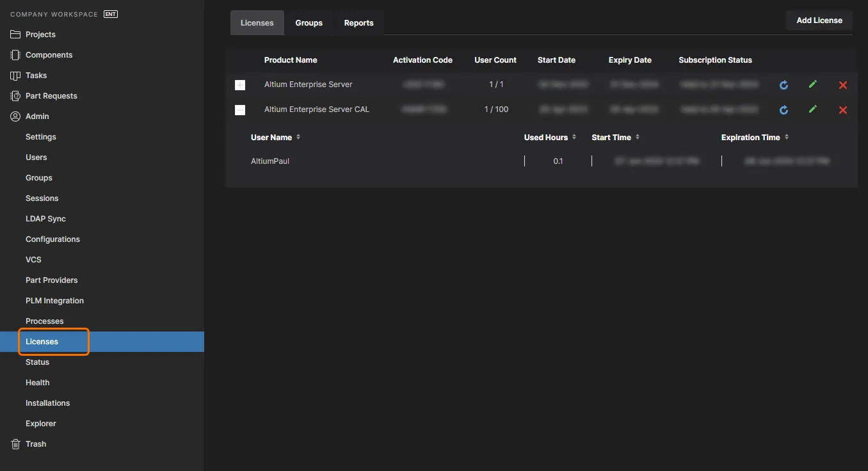Click the Add License button

click(x=819, y=20)
